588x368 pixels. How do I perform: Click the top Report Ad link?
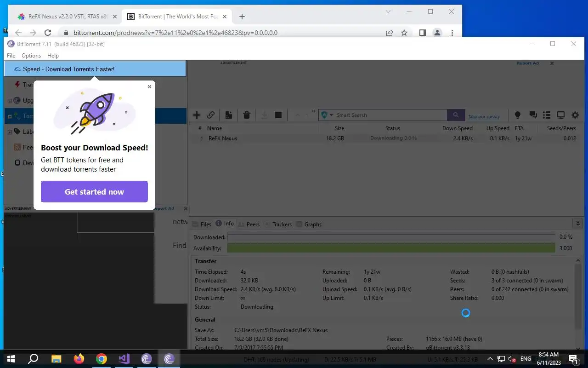pos(528,63)
